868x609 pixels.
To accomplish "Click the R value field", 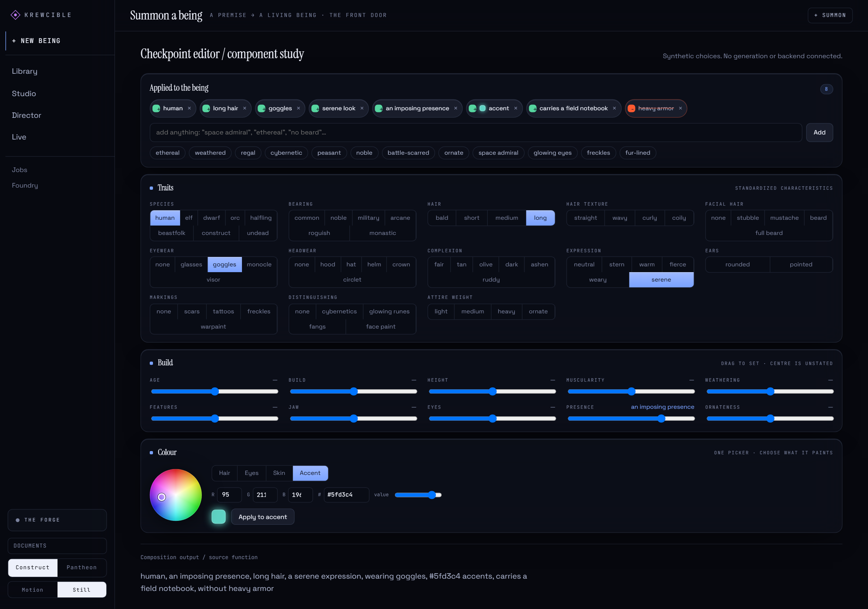I will pyautogui.click(x=229, y=495).
